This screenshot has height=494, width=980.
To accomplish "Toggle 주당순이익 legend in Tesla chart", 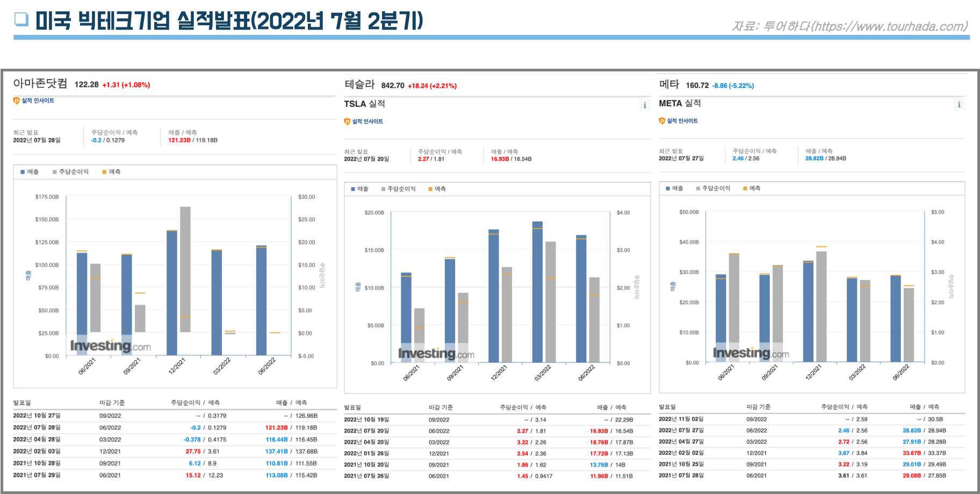I will point(399,189).
